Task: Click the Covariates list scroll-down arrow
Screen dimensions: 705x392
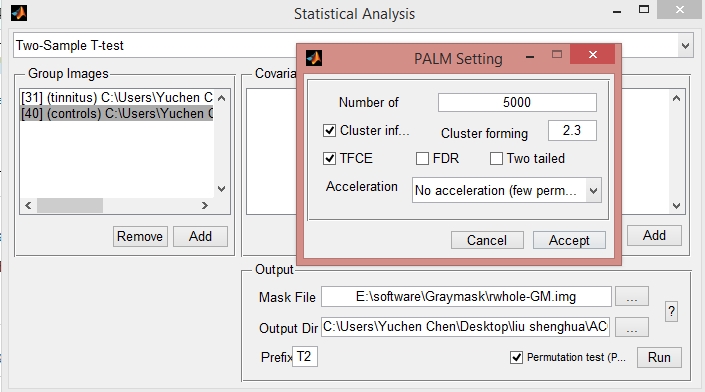Action: tap(676, 206)
